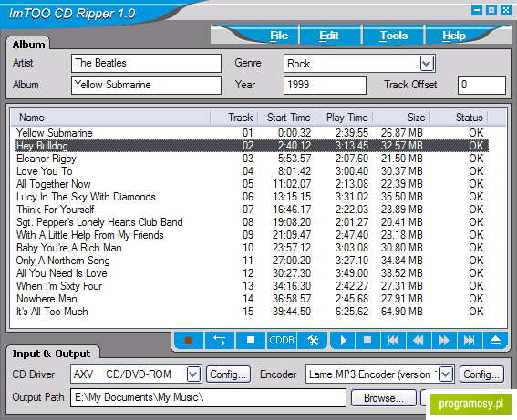Select the track 'It's All Too Much'
517x420 pixels.
pos(252,312)
